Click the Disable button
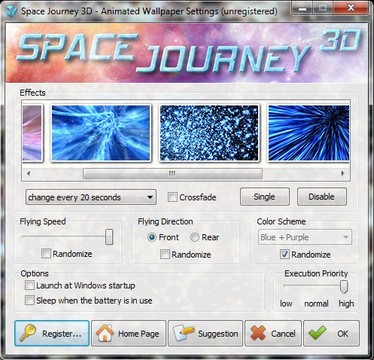Image resolution: width=374 pixels, height=360 pixels. [x=322, y=197]
